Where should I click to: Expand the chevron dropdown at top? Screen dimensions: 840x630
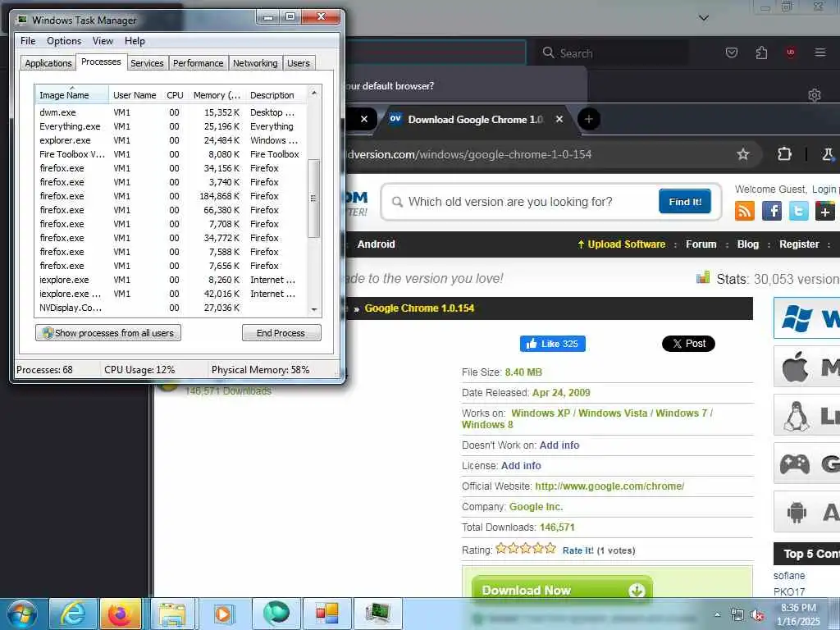coord(704,18)
